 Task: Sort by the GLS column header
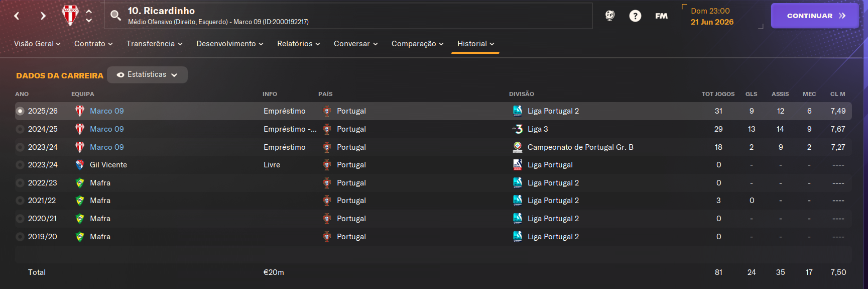pos(751,94)
